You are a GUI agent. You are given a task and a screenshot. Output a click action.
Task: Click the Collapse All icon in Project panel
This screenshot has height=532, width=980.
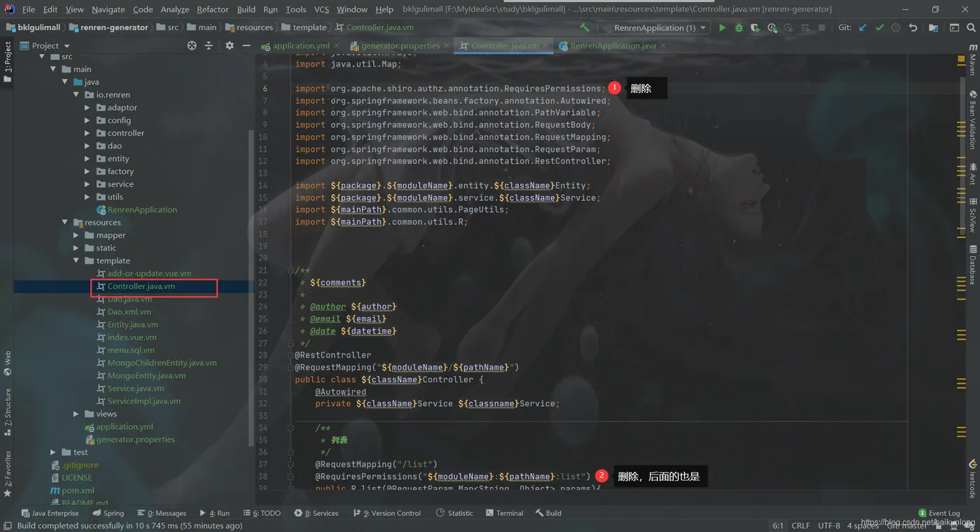[209, 45]
